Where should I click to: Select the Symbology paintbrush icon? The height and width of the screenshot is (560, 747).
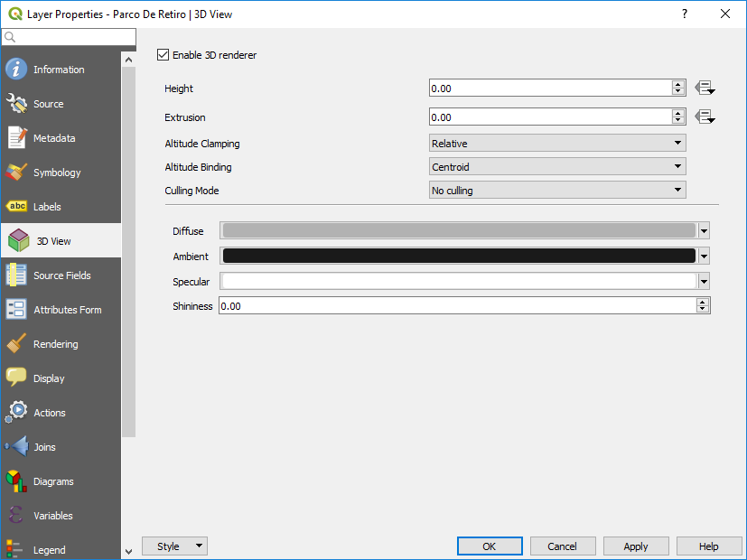coord(16,173)
